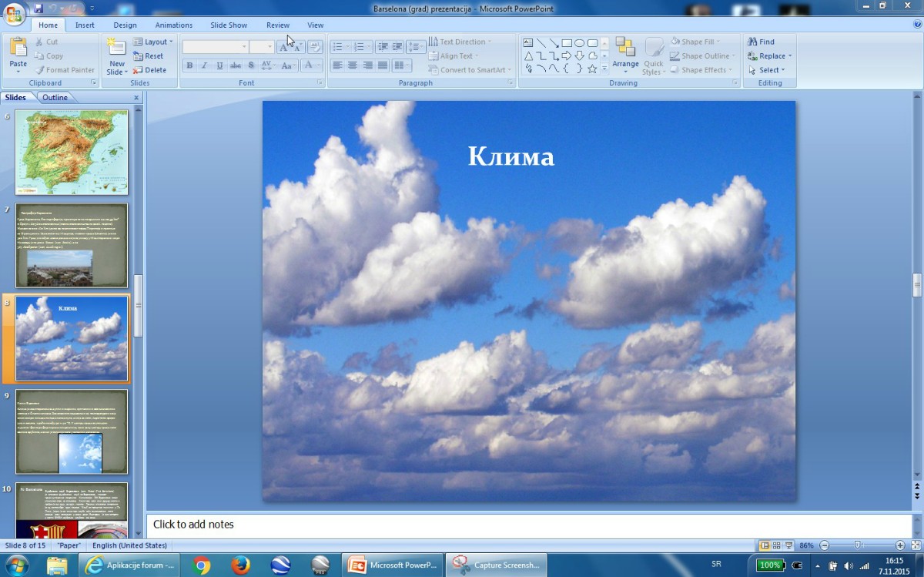The width and height of the screenshot is (924, 577).
Task: Open the Replace command
Action: (770, 55)
